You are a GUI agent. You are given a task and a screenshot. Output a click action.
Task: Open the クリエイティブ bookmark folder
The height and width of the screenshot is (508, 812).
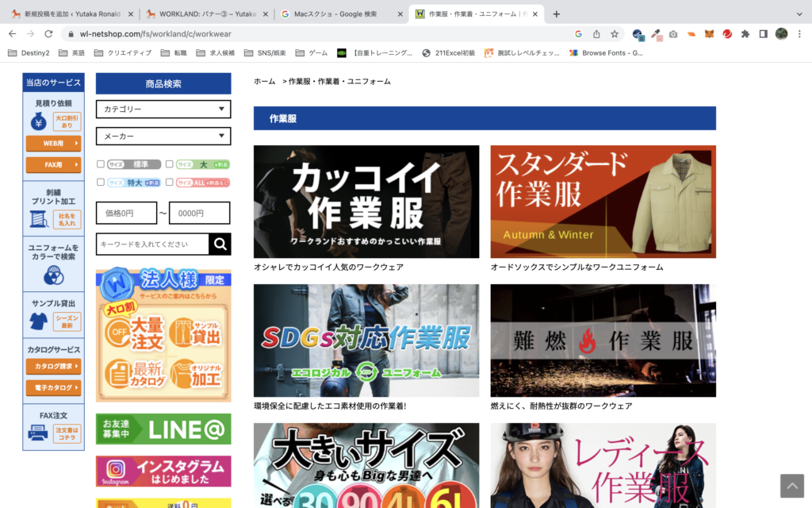[x=123, y=53]
